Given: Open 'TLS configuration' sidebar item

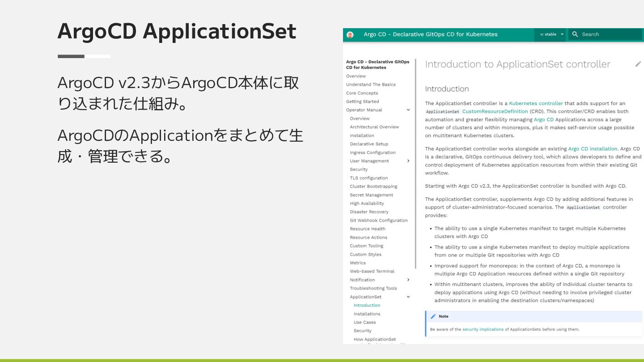Looking at the screenshot, I should [369, 178].
